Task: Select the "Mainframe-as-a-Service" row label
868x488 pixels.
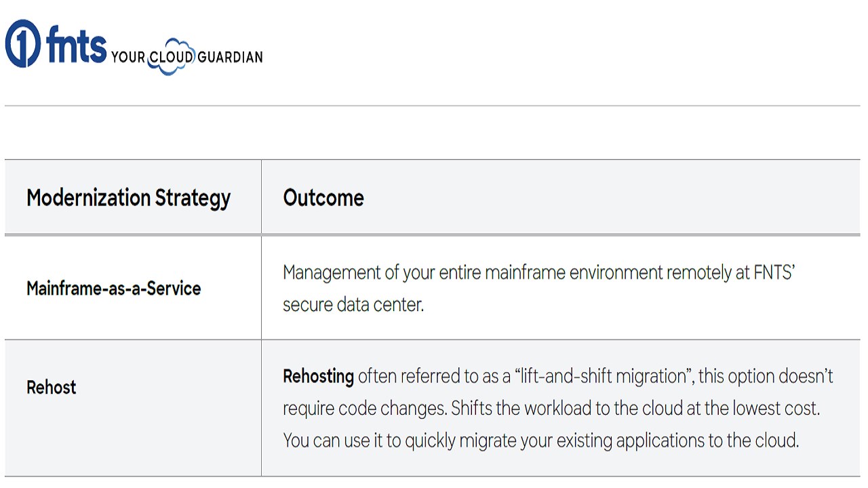Action: (113, 289)
